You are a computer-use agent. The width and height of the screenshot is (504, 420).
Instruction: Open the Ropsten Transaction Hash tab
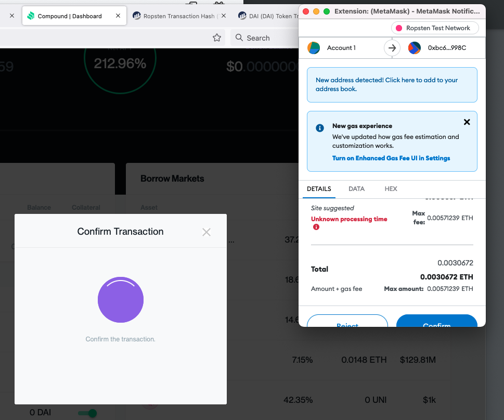pos(179,16)
